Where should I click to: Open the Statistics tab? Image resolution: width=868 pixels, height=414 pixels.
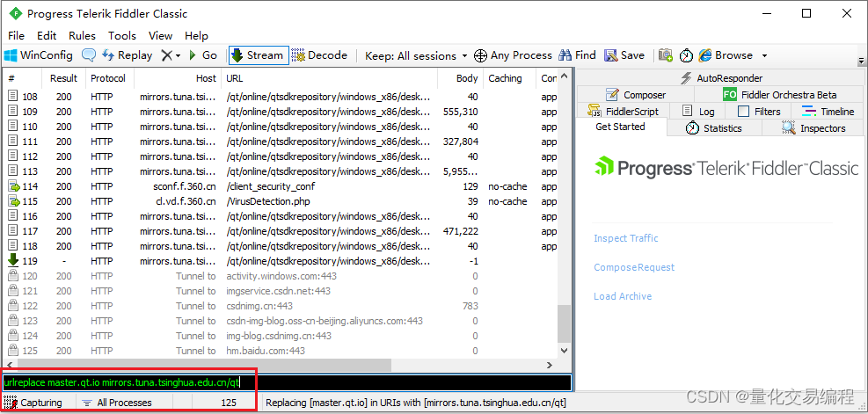[x=714, y=128]
